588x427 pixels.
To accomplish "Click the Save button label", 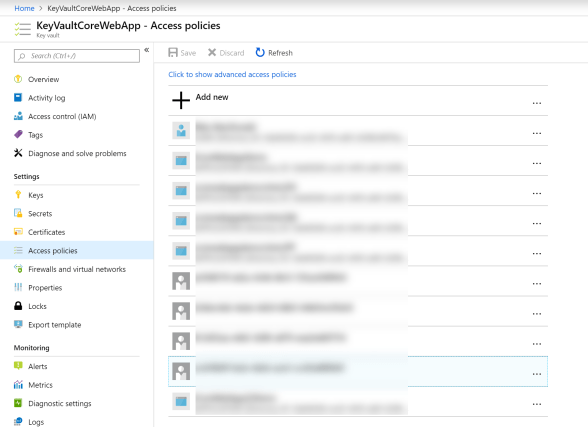I will click(188, 53).
